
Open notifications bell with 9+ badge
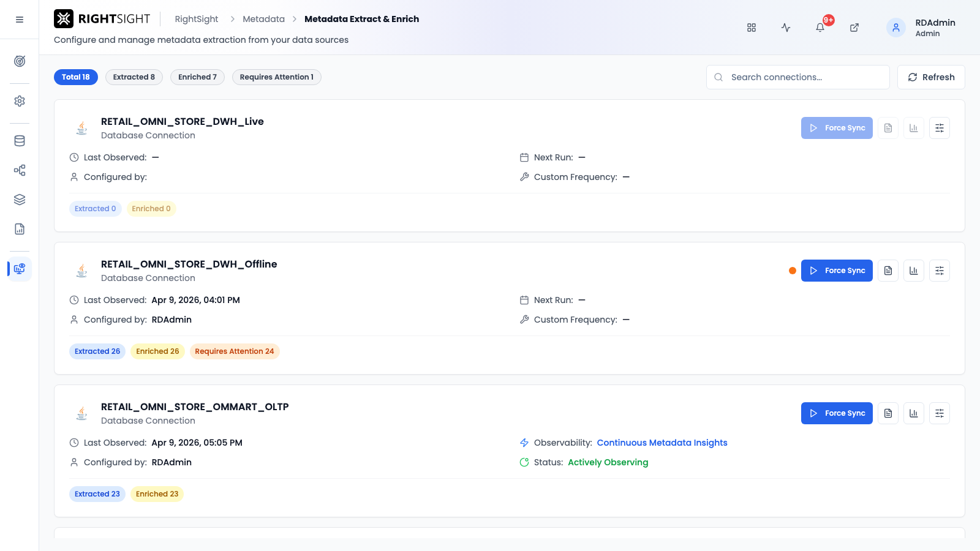(x=820, y=28)
